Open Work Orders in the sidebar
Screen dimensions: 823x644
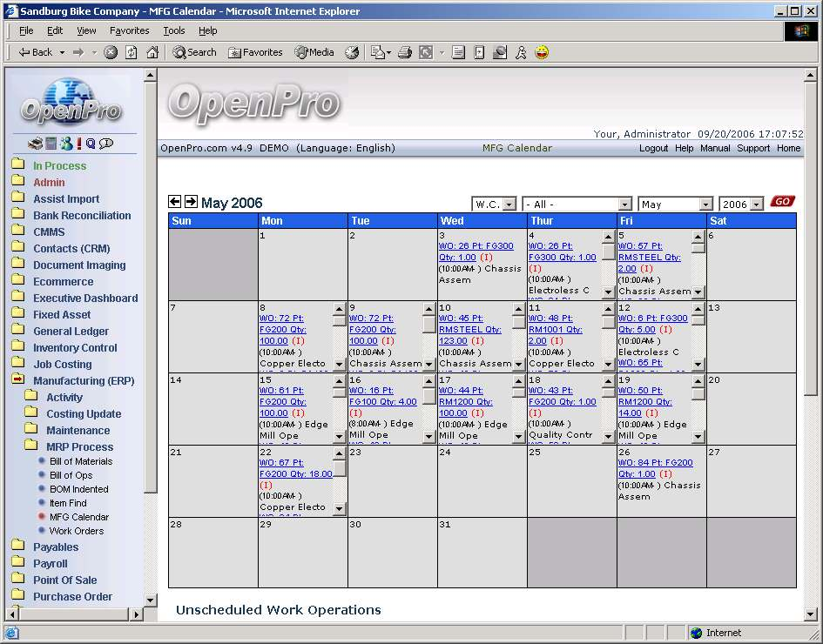(76, 531)
